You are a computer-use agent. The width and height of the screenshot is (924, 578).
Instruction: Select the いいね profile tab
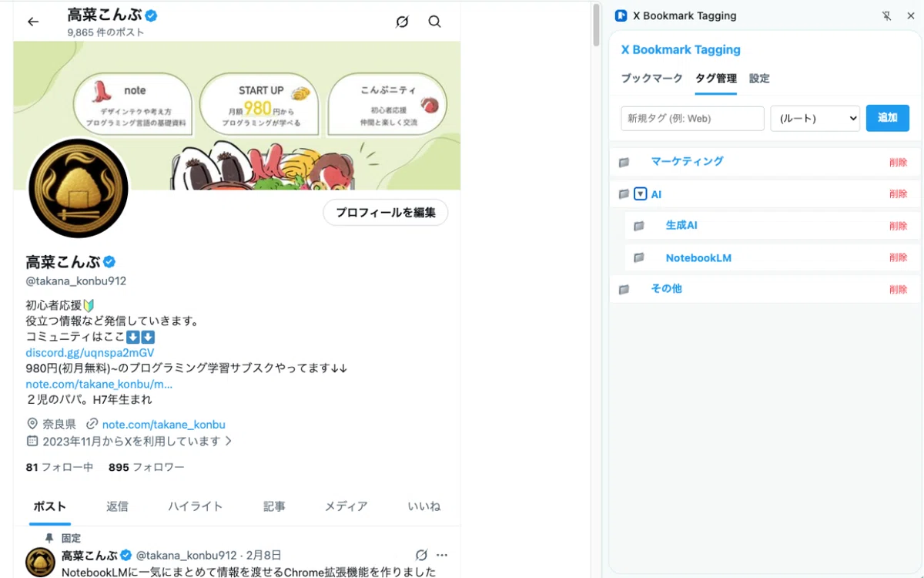tap(424, 506)
